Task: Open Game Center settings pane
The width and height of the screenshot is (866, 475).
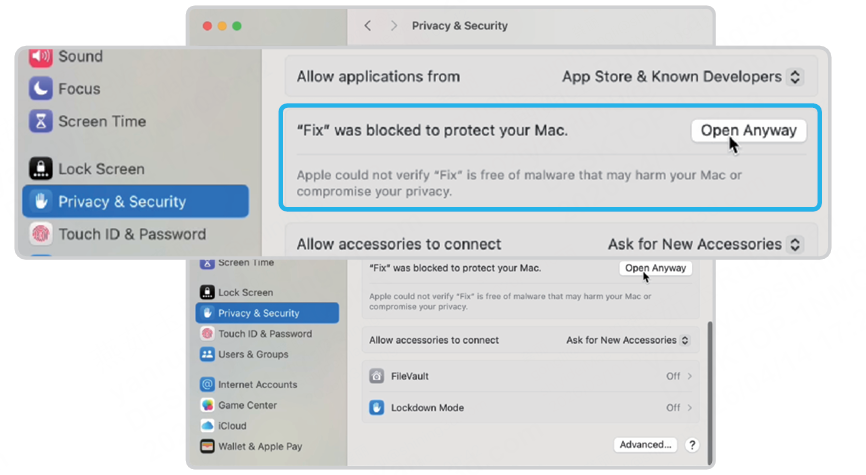Action: pyautogui.click(x=267, y=405)
